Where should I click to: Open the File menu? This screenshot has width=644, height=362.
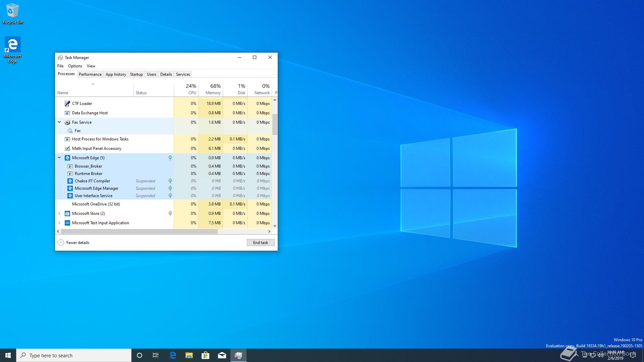click(60, 66)
